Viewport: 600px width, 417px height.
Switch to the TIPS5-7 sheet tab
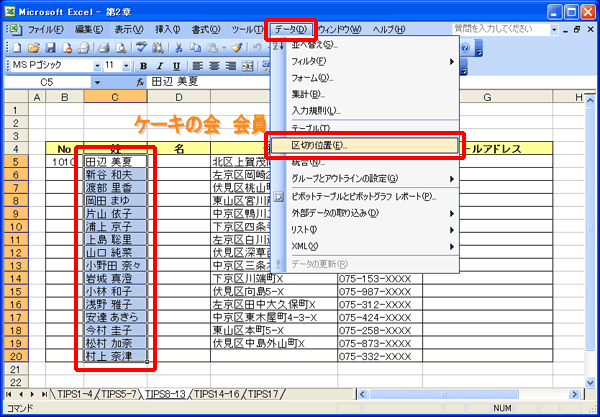point(118,394)
